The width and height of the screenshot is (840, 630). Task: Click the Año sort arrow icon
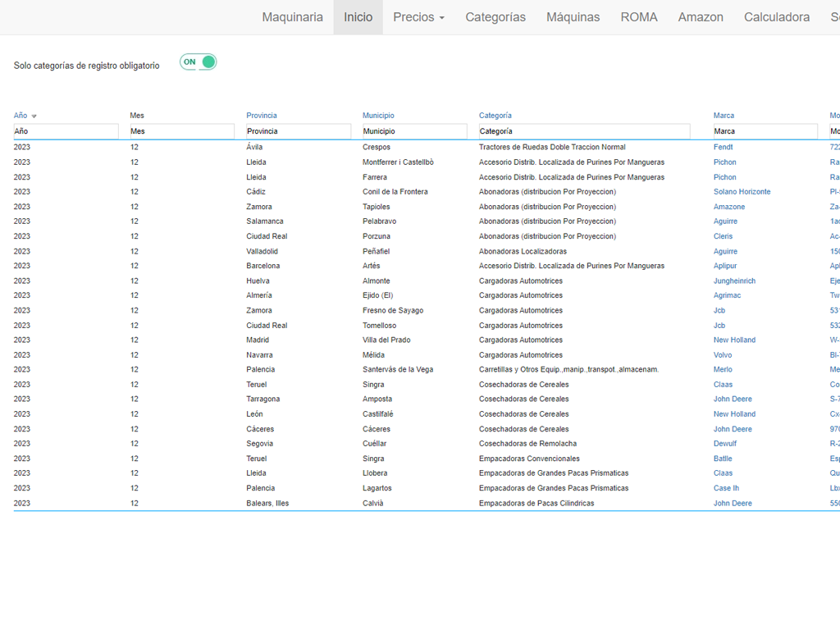pos(34,116)
